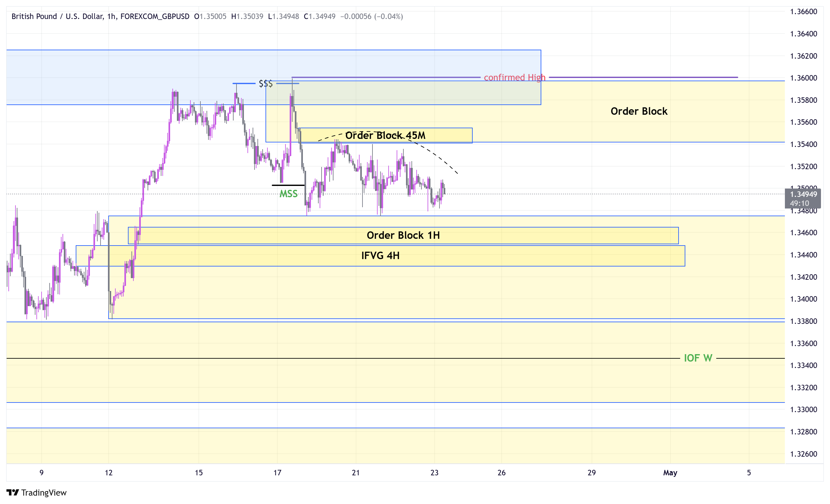Click the current price tag 1.34949
Screen dimensions: 830x504
[803, 199]
